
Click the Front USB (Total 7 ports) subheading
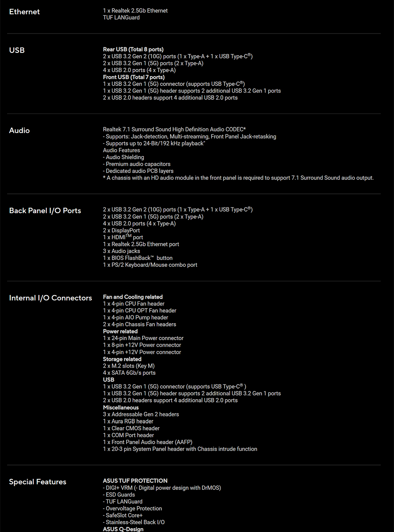coord(134,77)
